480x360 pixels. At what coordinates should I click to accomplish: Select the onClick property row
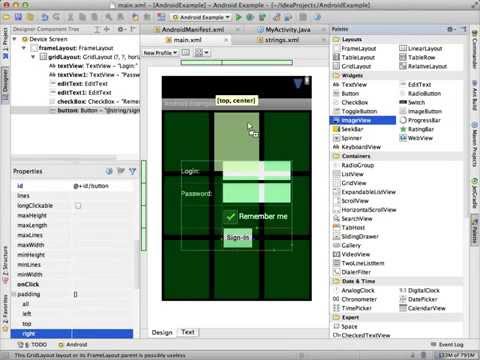click(72, 284)
